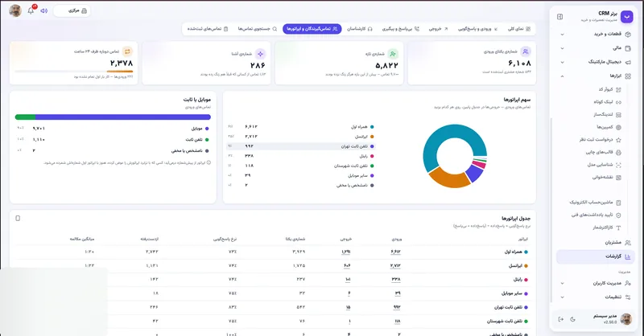Viewport: 644px width, 336px height.
Task: Open ماشین‌حساب الکترونیک calculator item
Action: pos(595,203)
